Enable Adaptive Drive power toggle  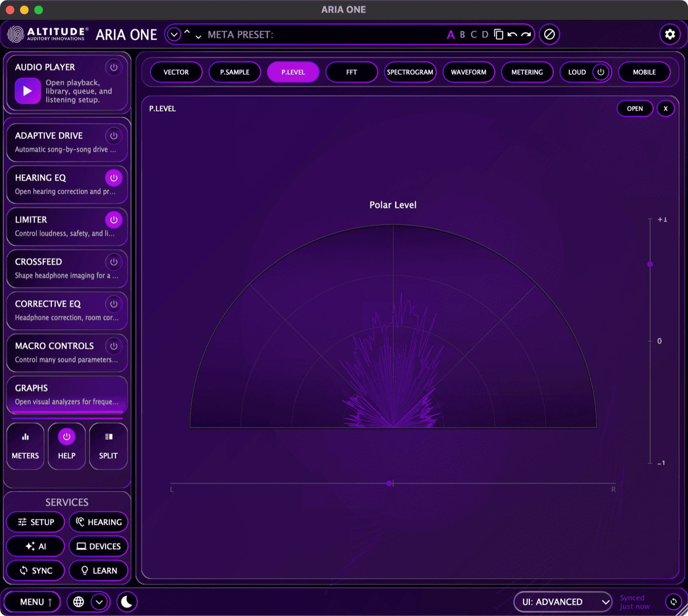click(114, 136)
